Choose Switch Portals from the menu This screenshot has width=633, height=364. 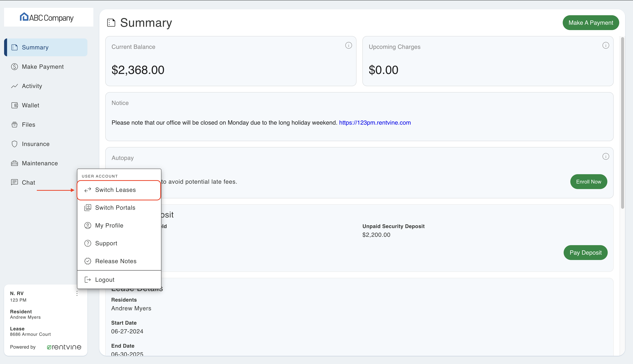tap(115, 207)
